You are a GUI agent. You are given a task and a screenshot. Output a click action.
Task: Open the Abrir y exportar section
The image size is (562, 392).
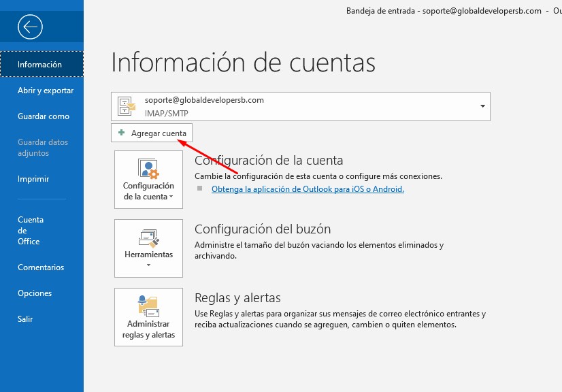[x=46, y=91]
